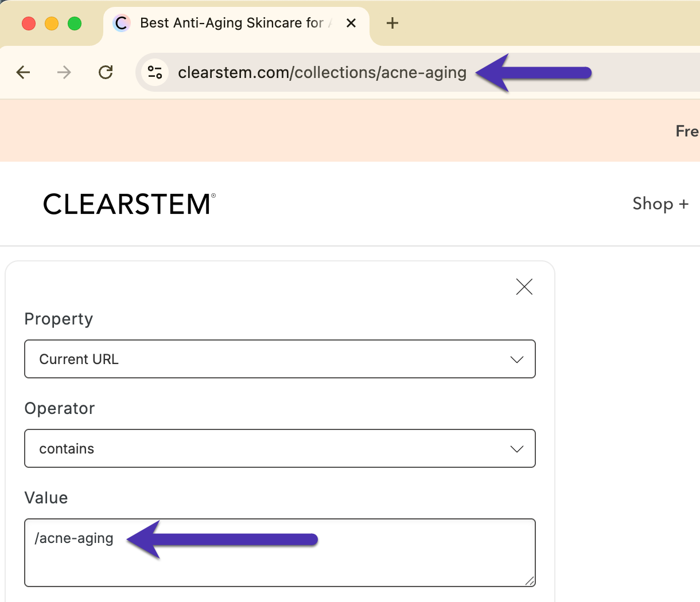This screenshot has width=700, height=602.
Task: Click the Property label
Action: (x=59, y=319)
